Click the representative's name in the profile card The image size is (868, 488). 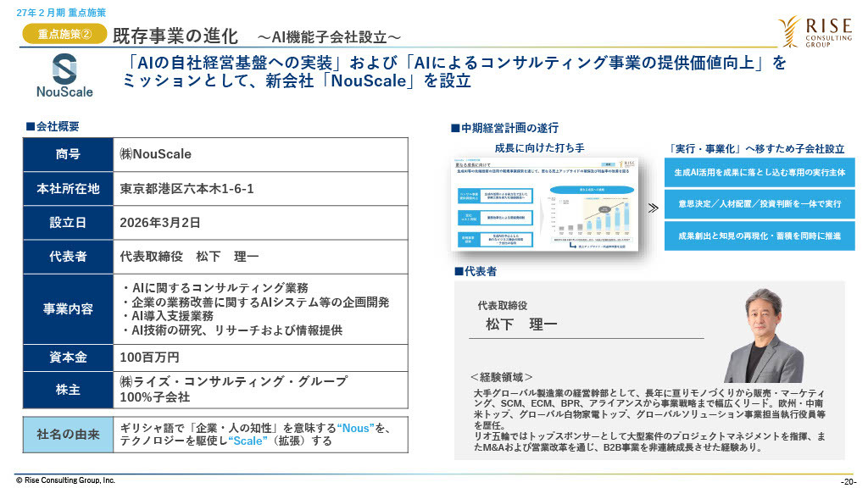[x=521, y=324]
